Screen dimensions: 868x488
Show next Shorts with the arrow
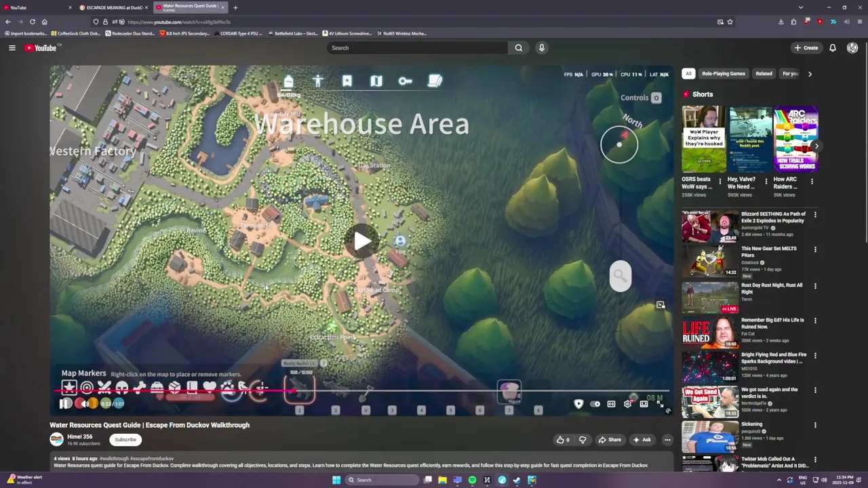(816, 146)
